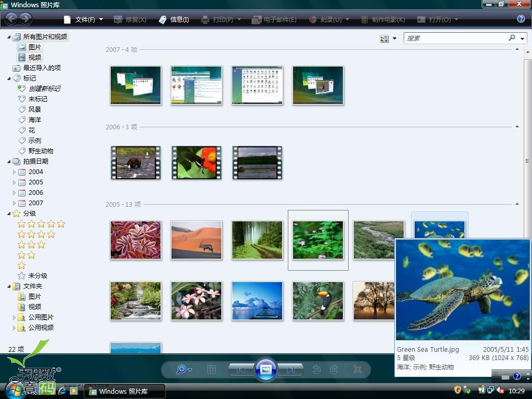The height and width of the screenshot is (399, 532).
Task: Select the 2007 date entry
Action: coord(31,203)
